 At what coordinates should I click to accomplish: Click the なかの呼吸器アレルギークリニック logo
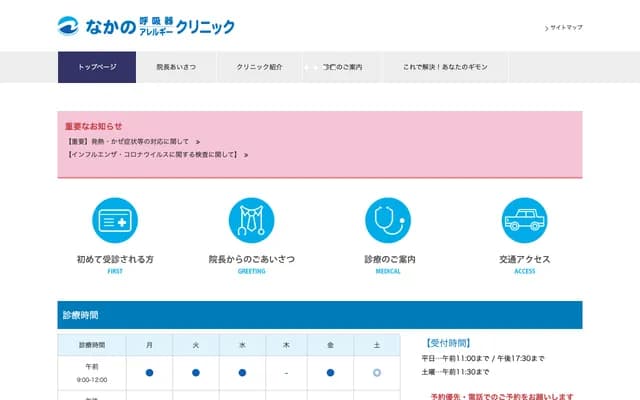tap(146, 27)
